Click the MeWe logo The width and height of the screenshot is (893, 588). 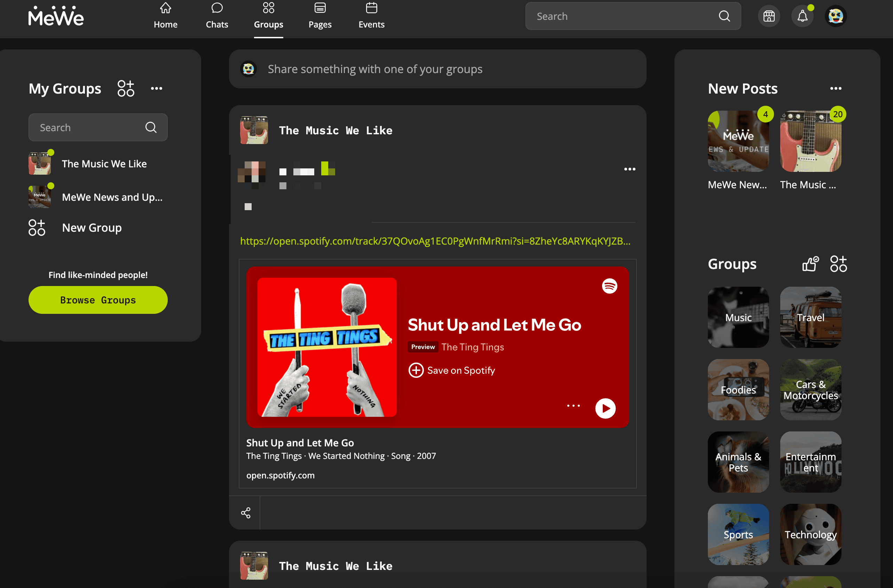(x=56, y=16)
